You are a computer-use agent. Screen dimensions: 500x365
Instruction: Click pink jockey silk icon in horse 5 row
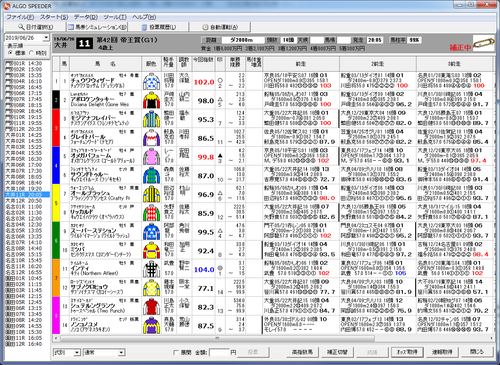click(x=151, y=157)
